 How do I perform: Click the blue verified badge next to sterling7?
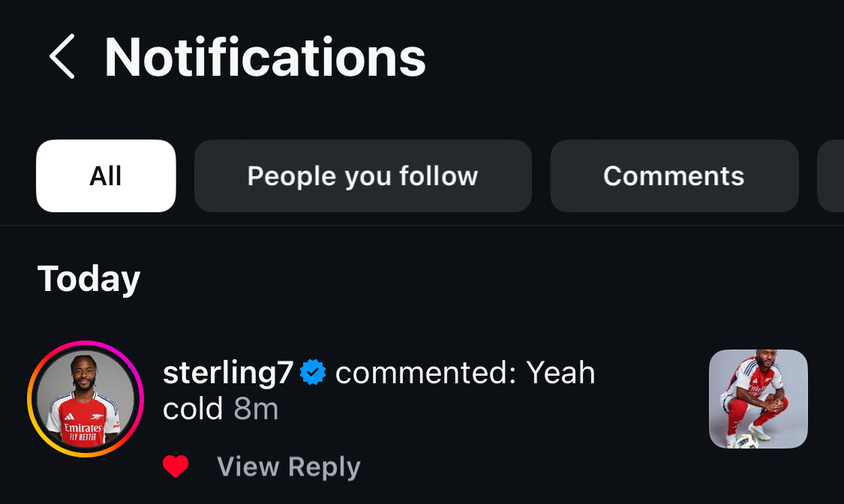click(313, 373)
